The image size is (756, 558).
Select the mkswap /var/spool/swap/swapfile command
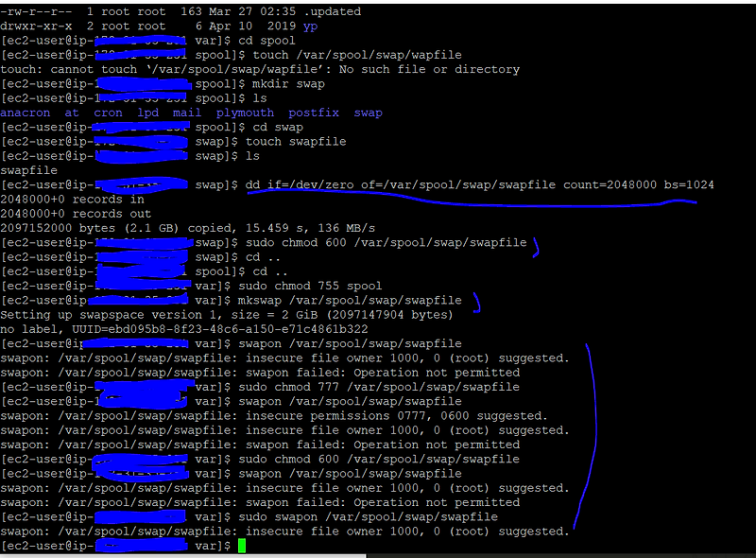tap(354, 297)
